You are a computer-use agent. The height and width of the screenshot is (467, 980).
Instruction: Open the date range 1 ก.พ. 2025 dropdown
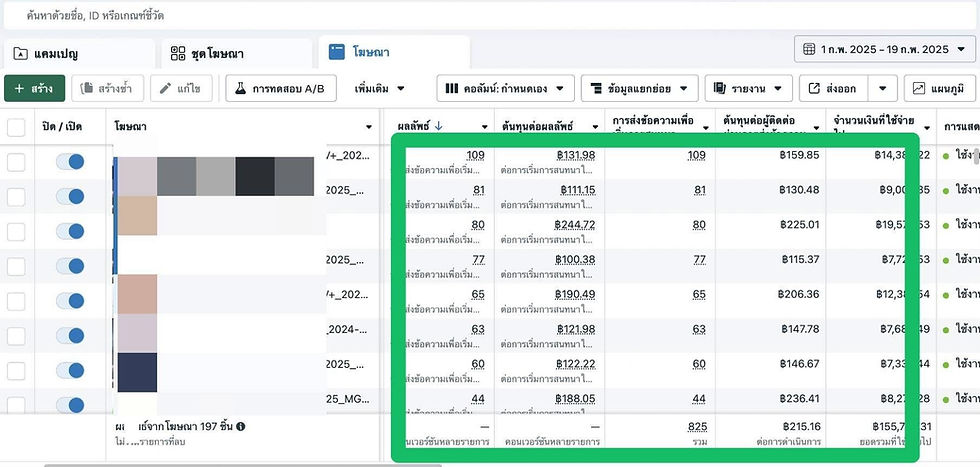tap(884, 49)
